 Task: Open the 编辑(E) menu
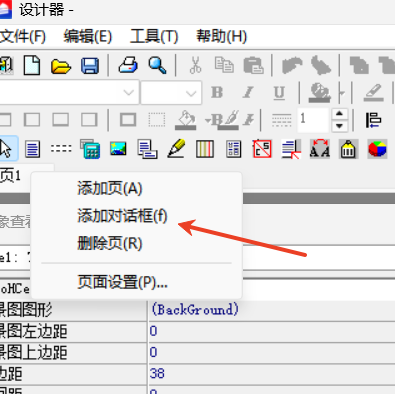click(88, 36)
